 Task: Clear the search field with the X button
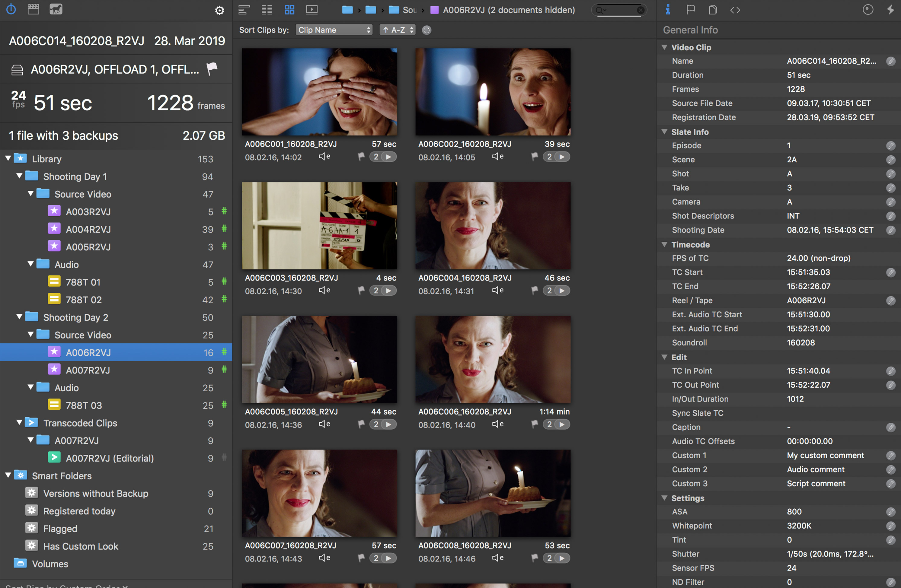641,10
